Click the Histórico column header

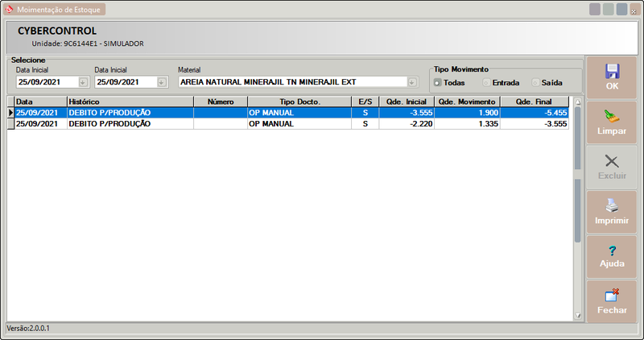[129, 102]
